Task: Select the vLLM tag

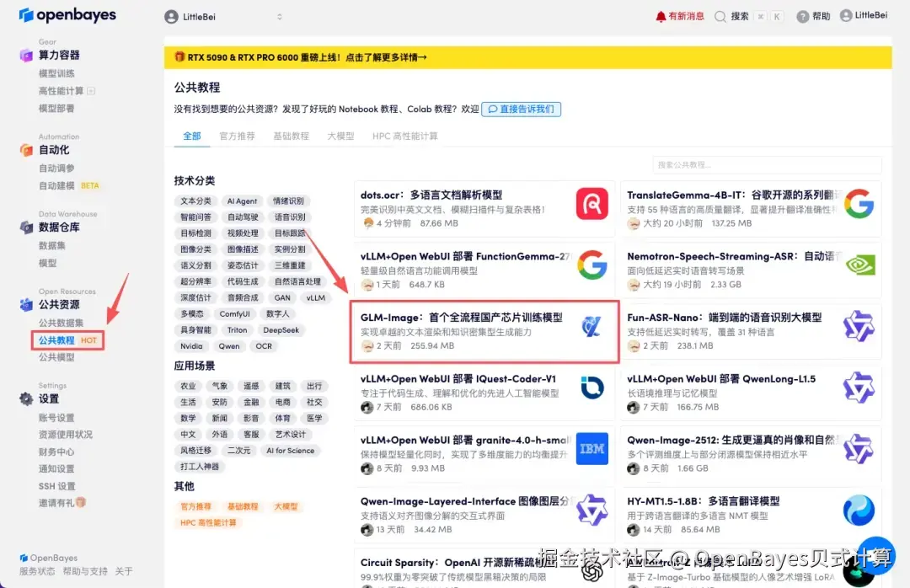Action: point(316,297)
